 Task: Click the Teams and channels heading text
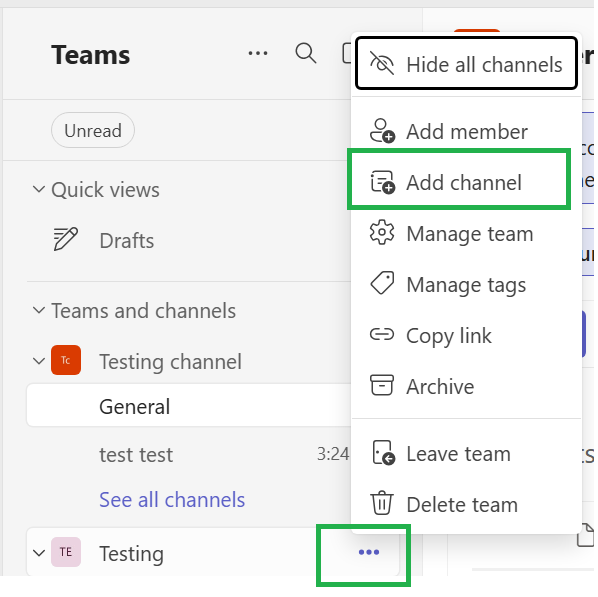tap(143, 310)
